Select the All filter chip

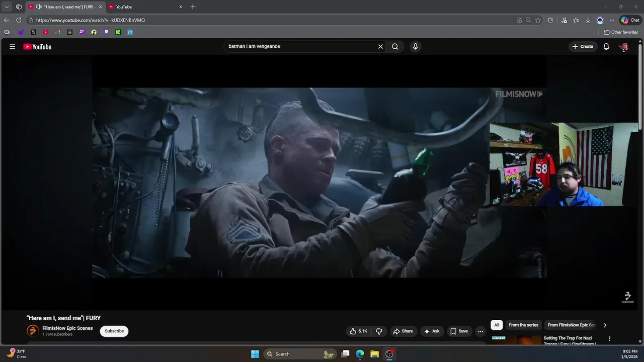coord(497,325)
